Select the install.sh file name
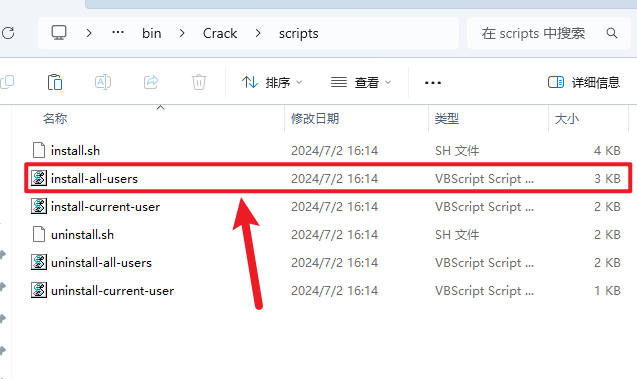The height and width of the screenshot is (379, 637). (75, 151)
